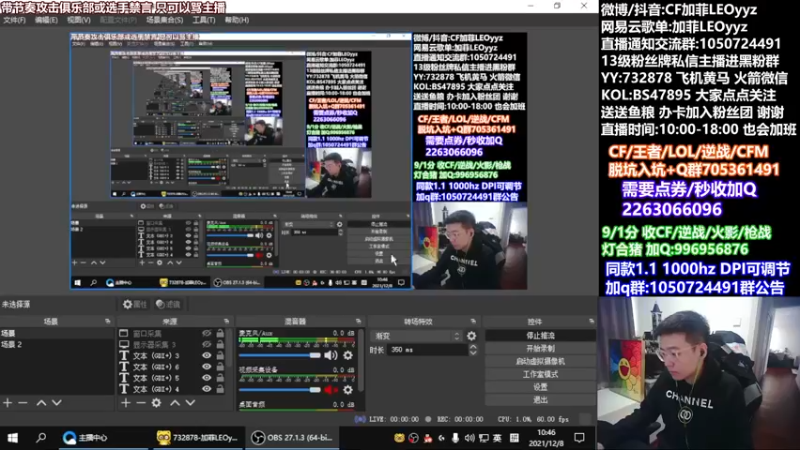Unmute the 视频采集设备 red speaker
This screenshot has height=450, width=800.
[x=331, y=390]
